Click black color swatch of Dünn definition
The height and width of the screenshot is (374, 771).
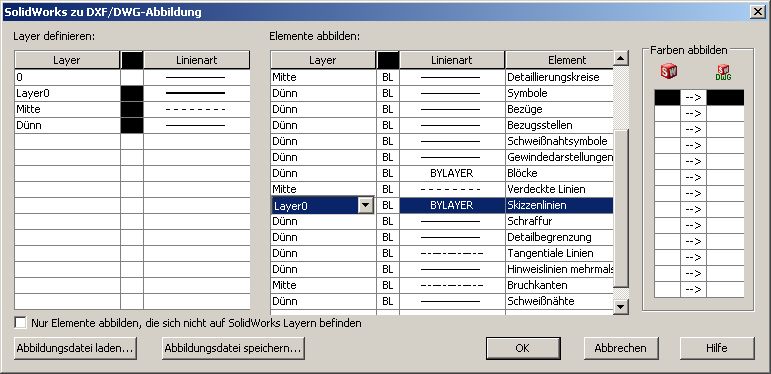point(132,125)
